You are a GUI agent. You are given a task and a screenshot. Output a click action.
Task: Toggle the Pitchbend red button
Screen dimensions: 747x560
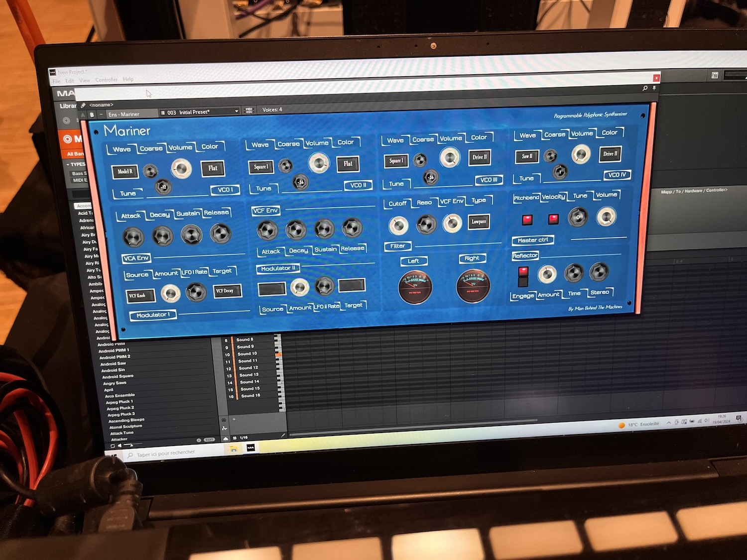tap(527, 220)
